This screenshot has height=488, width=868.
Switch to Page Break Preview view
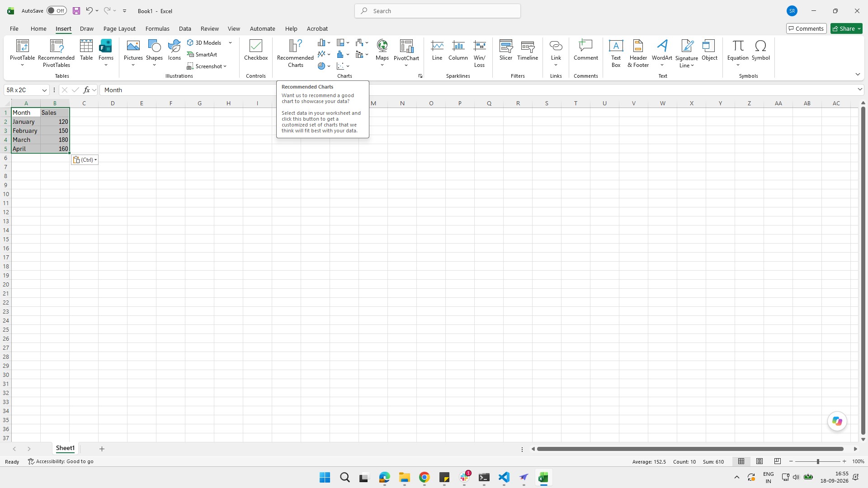coord(778,461)
